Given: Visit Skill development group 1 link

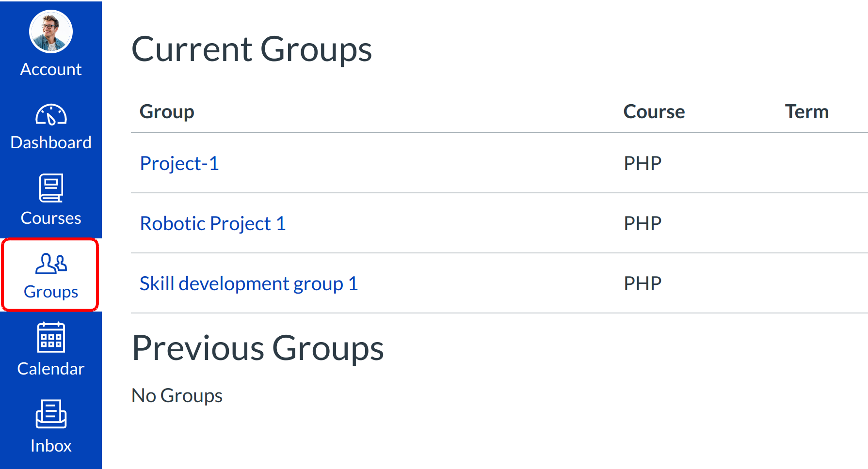Looking at the screenshot, I should tap(249, 283).
